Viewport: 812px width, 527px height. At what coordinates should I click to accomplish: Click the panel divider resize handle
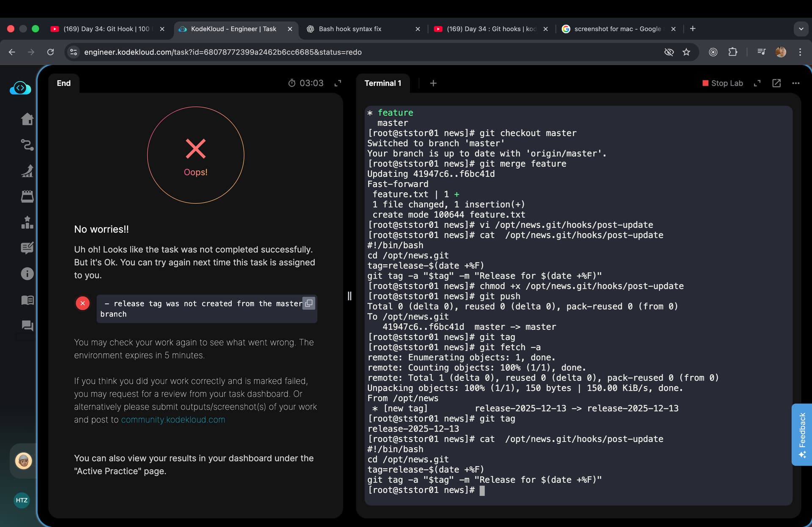point(349,296)
